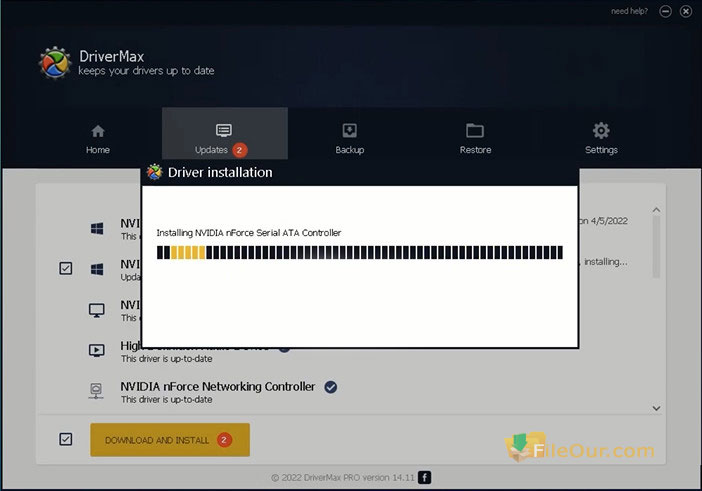Image resolution: width=702 pixels, height=491 pixels.
Task: Click the need help? link
Action: [629, 11]
